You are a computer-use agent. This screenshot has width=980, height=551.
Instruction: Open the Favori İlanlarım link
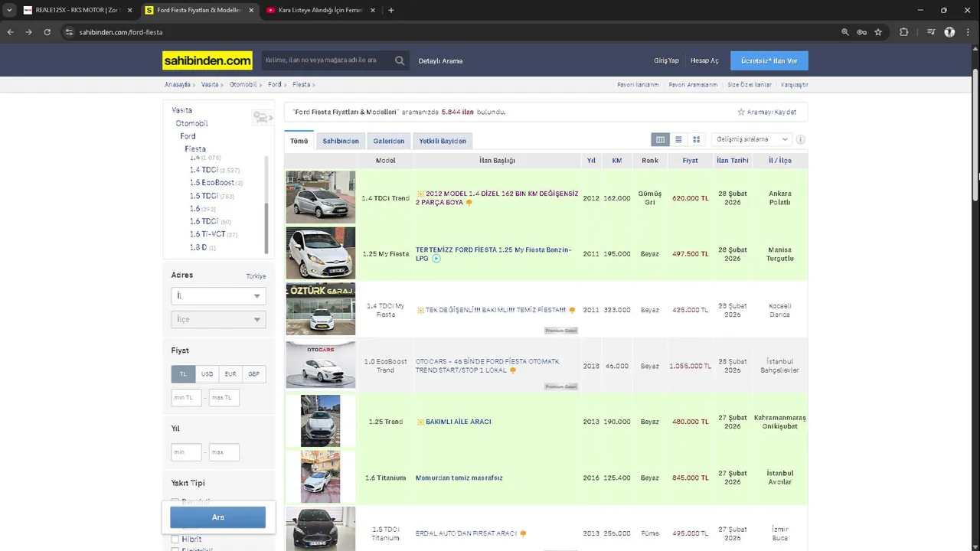coord(638,85)
